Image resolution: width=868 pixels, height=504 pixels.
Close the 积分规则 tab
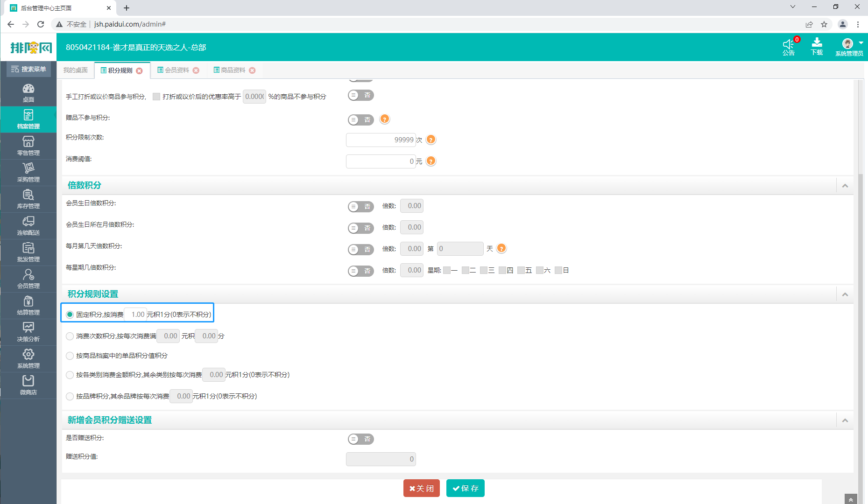point(139,71)
